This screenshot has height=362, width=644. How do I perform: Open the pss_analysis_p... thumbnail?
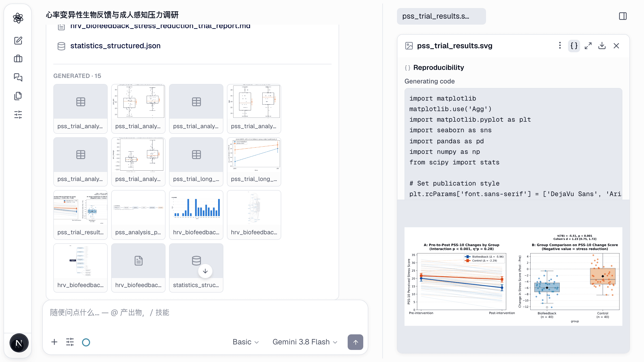pos(138,215)
